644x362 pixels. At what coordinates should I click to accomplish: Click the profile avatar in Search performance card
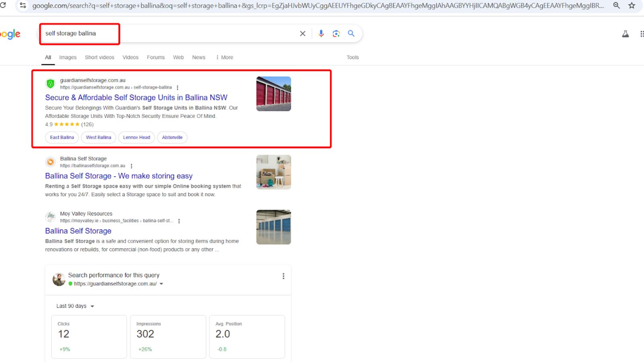pyautogui.click(x=59, y=280)
